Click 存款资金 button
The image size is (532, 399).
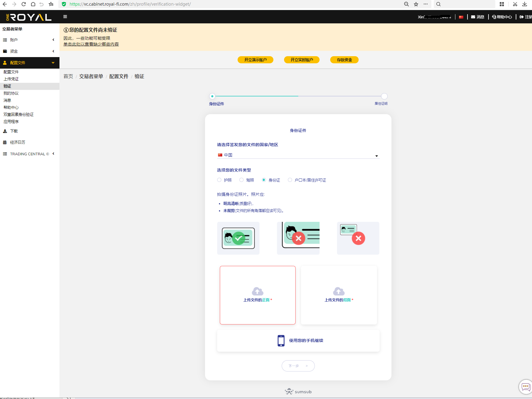[344, 60]
